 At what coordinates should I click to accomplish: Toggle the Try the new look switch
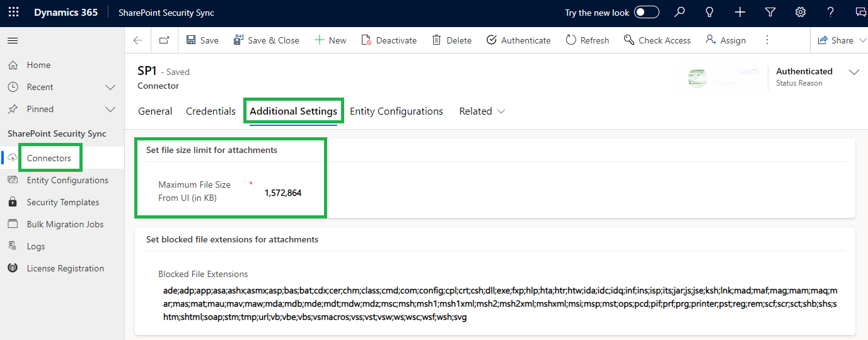point(647,13)
